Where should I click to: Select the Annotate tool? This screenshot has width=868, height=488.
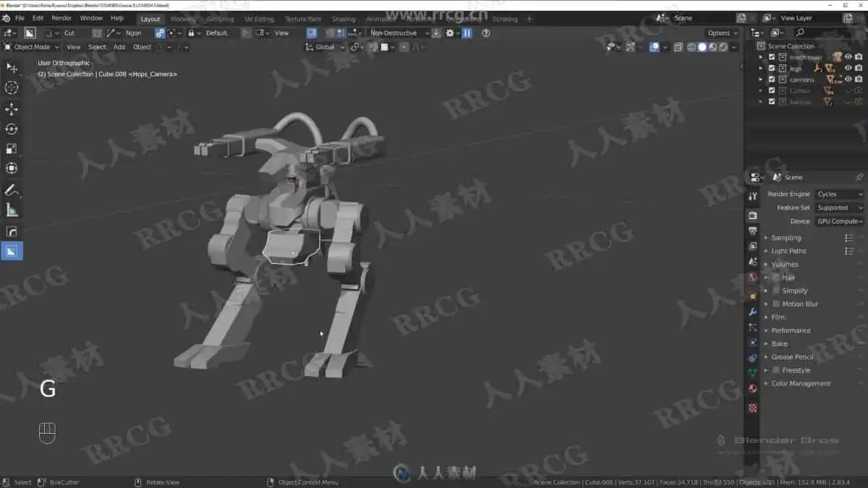[12, 191]
